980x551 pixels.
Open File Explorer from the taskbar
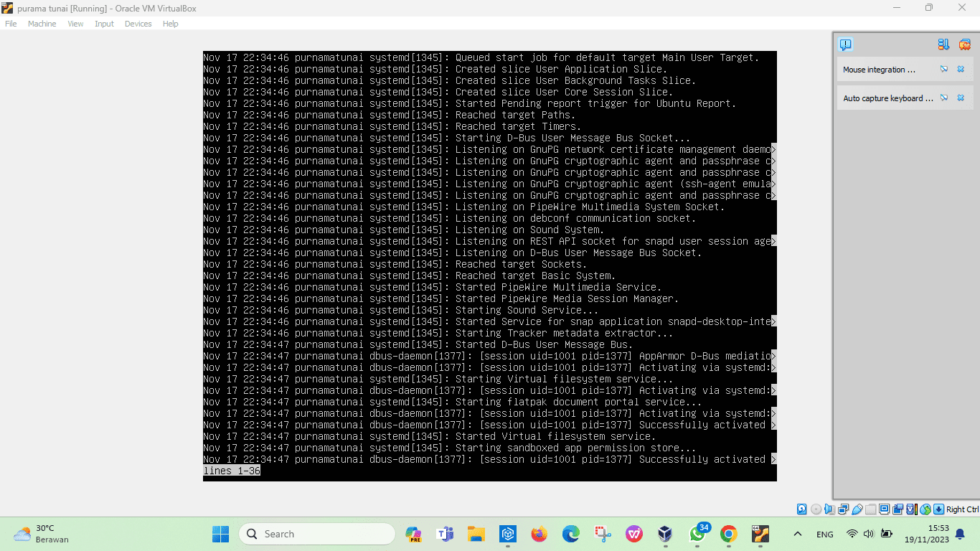476,534
